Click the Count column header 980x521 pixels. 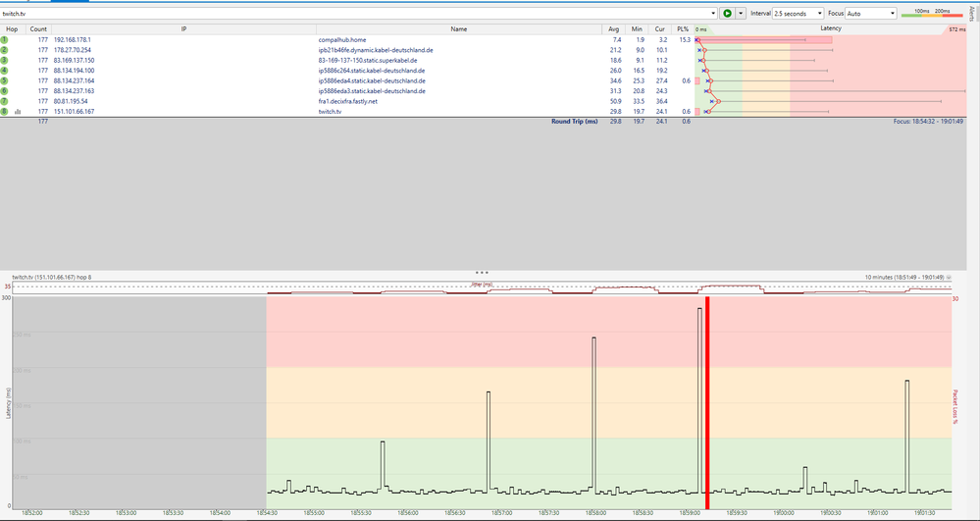click(38, 28)
